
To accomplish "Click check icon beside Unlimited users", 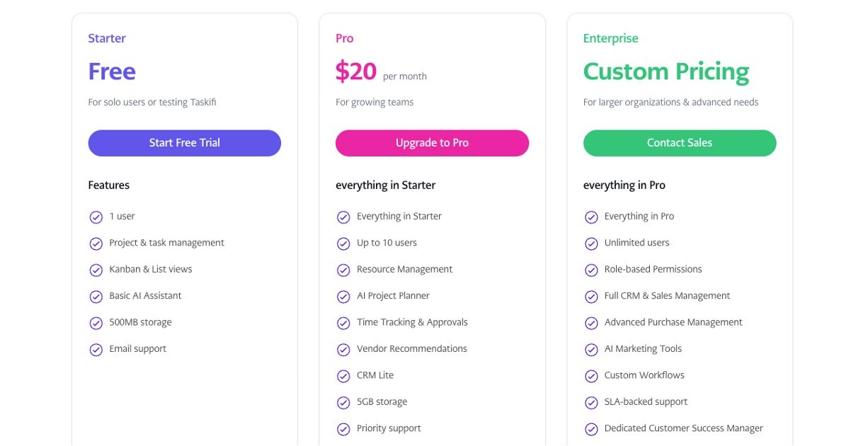I will click(591, 244).
